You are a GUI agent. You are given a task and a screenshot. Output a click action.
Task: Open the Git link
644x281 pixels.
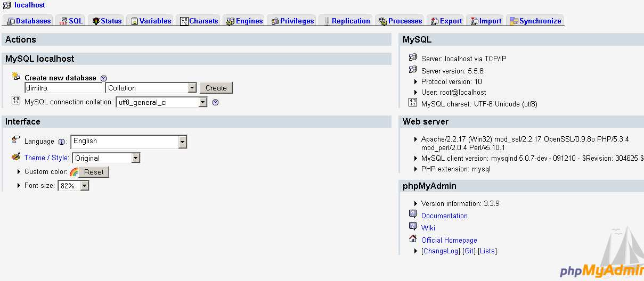[x=469, y=251]
